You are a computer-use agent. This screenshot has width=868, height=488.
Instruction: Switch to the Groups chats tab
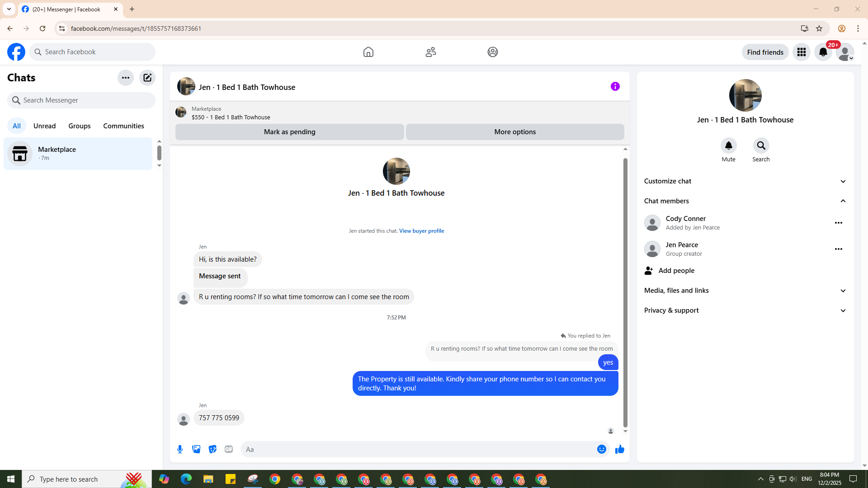(x=79, y=126)
